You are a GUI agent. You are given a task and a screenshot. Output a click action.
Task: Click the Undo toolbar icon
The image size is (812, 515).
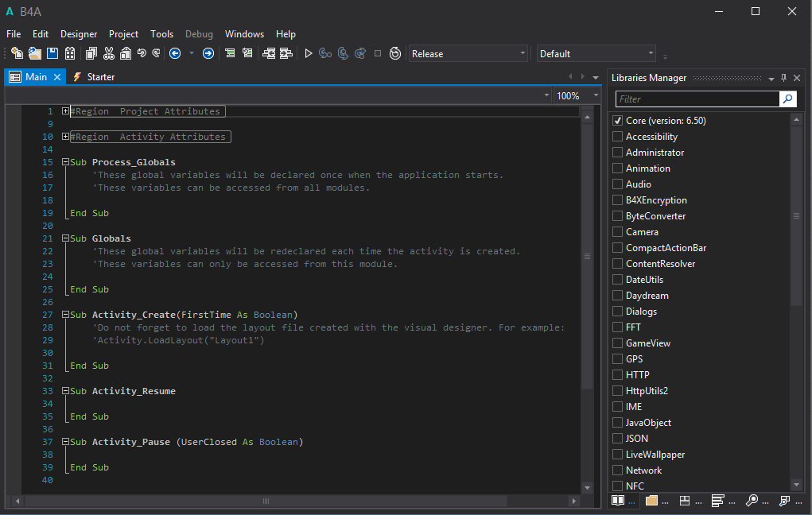click(142, 53)
